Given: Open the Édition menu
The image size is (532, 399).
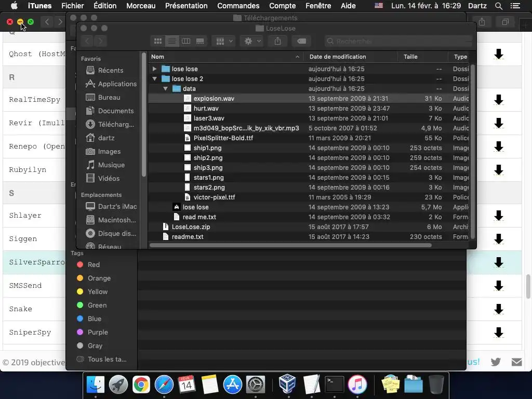Looking at the screenshot, I should pyautogui.click(x=105, y=6).
